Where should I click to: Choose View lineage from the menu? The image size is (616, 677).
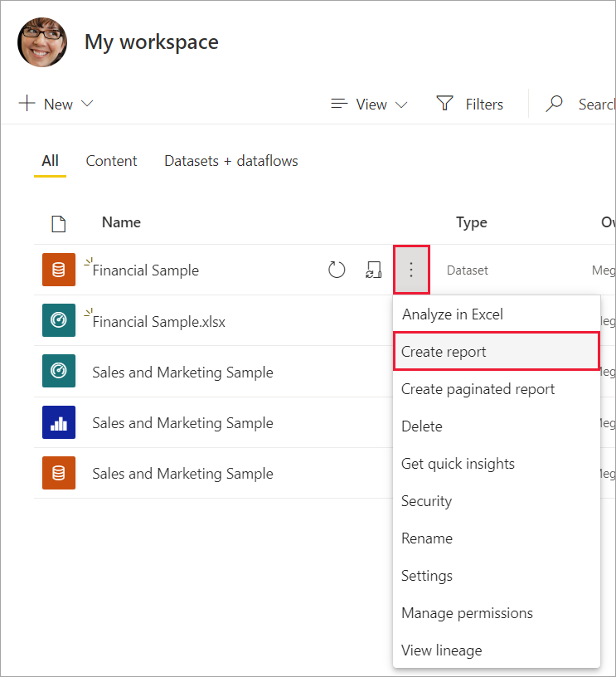pos(441,650)
